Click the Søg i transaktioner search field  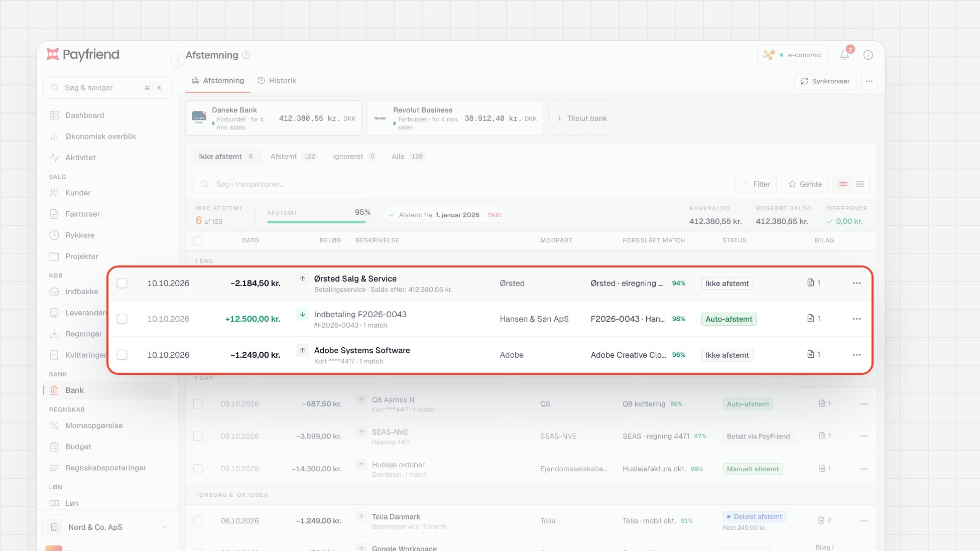point(278,184)
